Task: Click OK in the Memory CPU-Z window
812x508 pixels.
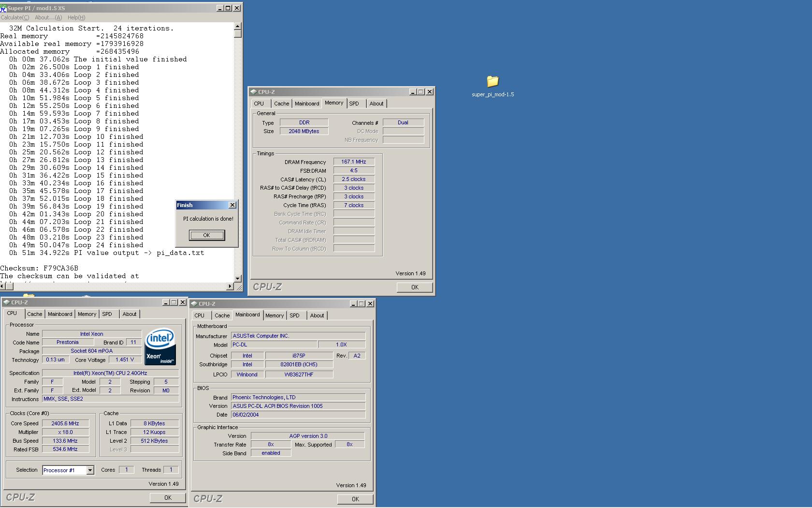Action: (415, 287)
